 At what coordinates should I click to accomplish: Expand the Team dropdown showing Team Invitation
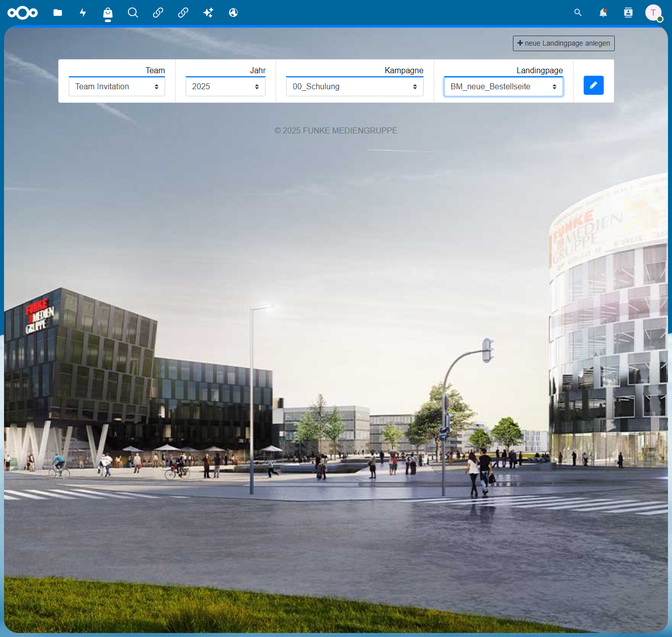coord(117,87)
